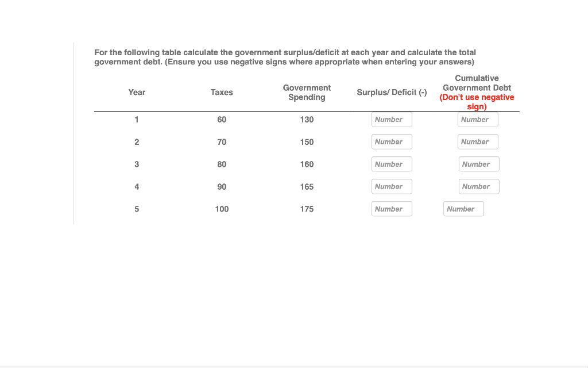Click taxes value 100
This screenshot has height=368, width=588.
[222, 209]
